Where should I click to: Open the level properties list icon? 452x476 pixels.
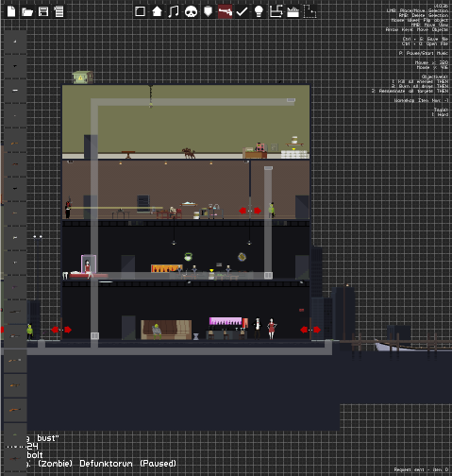point(59,11)
